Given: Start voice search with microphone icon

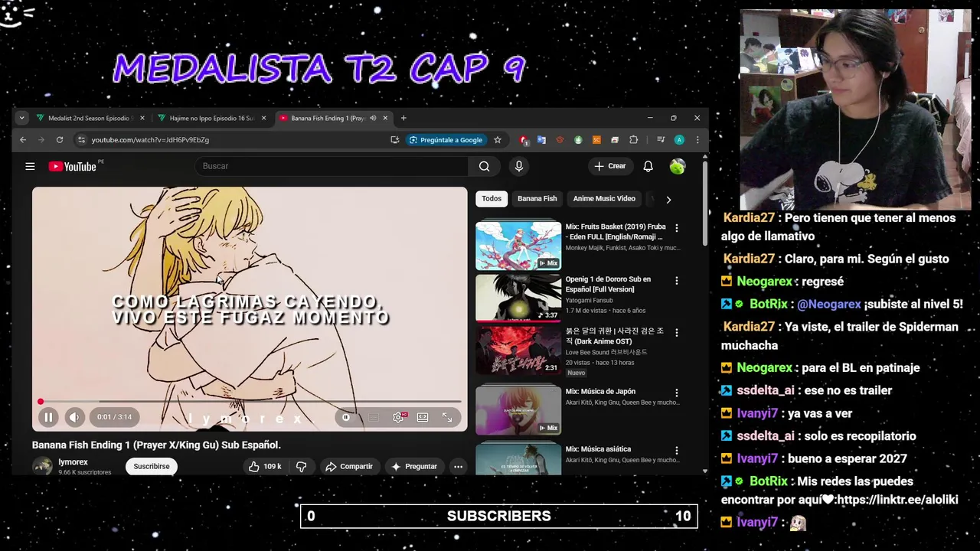Looking at the screenshot, I should 518,166.
